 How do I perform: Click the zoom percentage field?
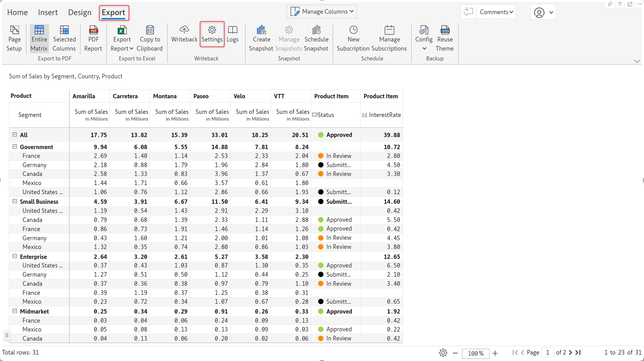coord(475,353)
